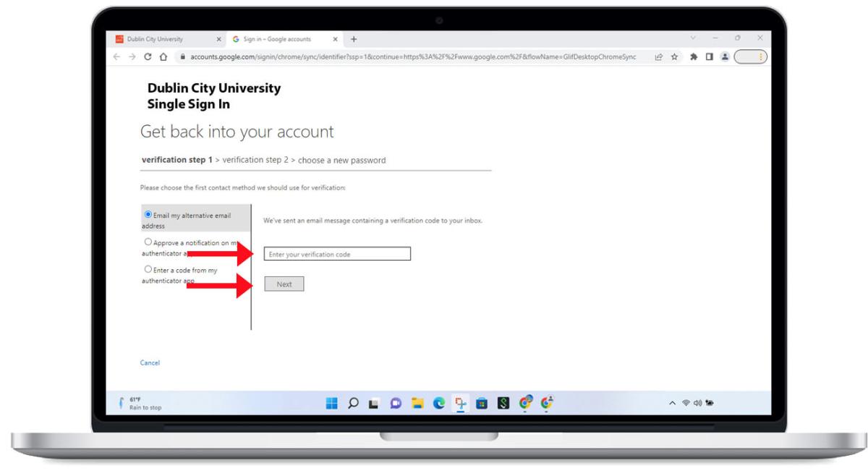The image size is (868, 471).
Task: Click the browser forward arrow
Action: (x=132, y=56)
